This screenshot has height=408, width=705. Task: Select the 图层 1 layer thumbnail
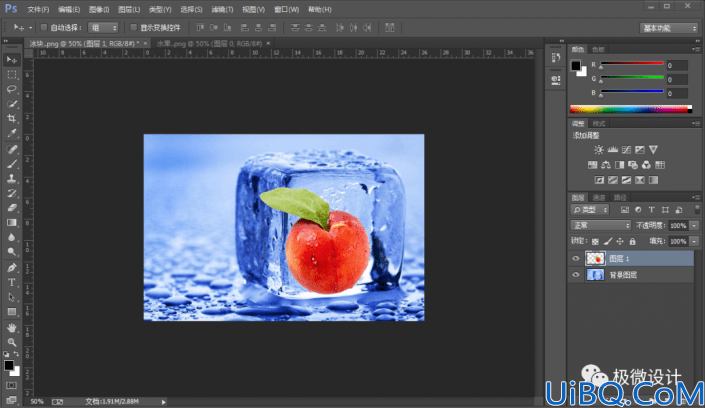pos(595,258)
